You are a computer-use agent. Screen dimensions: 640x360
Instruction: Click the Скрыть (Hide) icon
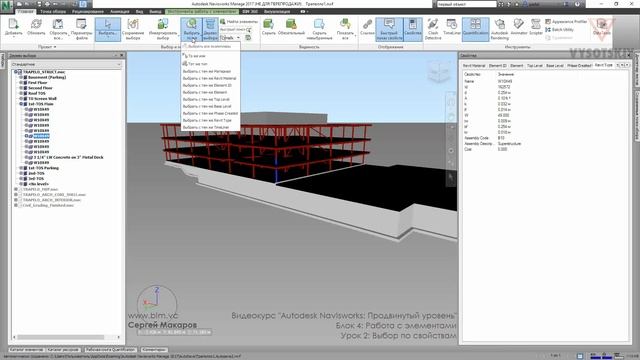(x=269, y=24)
